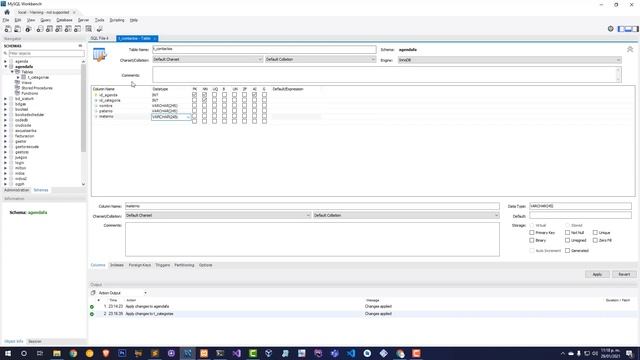Open the Database menu
The height and width of the screenshot is (360, 640).
(64, 20)
